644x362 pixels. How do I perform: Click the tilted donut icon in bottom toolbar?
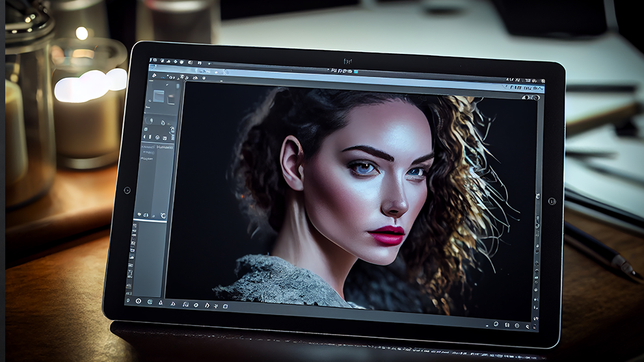pyautogui.click(x=196, y=305)
